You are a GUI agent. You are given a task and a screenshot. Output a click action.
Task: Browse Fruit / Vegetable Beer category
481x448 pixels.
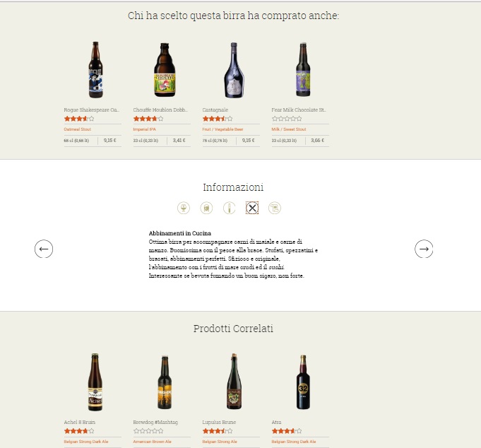[222, 129]
